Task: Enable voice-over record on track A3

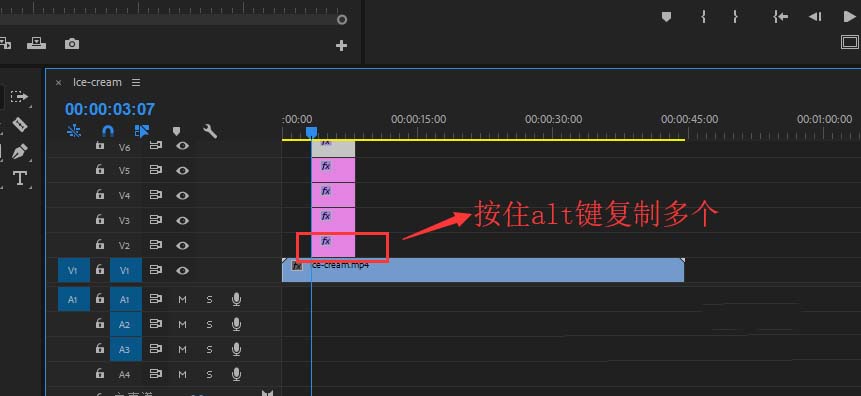Action: (x=237, y=349)
